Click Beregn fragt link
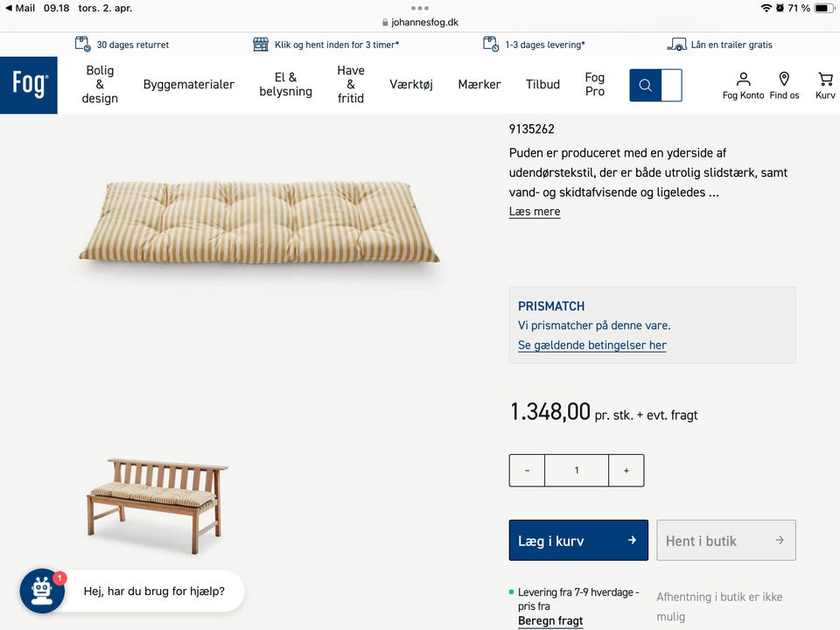This screenshot has height=630, width=840. [x=550, y=621]
